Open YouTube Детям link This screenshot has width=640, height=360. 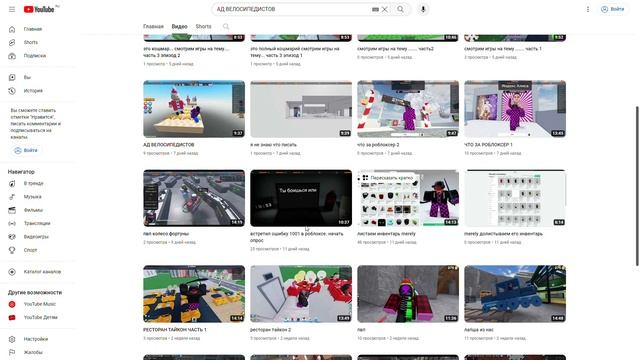click(x=40, y=317)
